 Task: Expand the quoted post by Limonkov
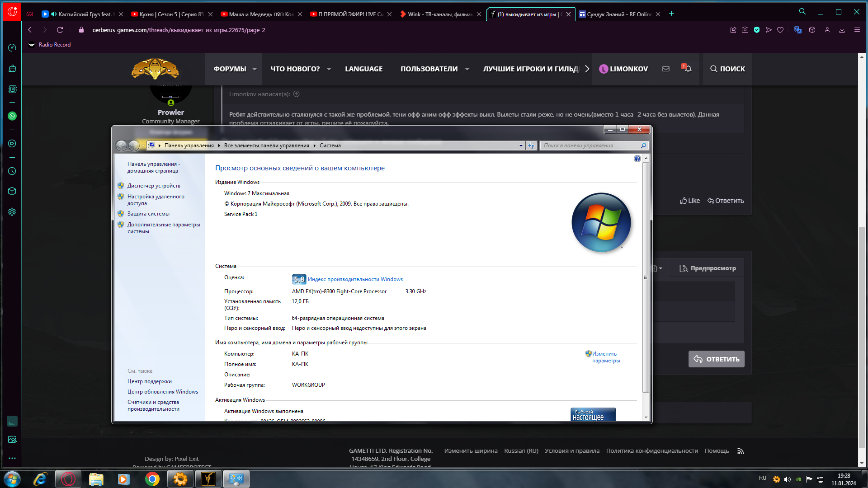[297, 94]
